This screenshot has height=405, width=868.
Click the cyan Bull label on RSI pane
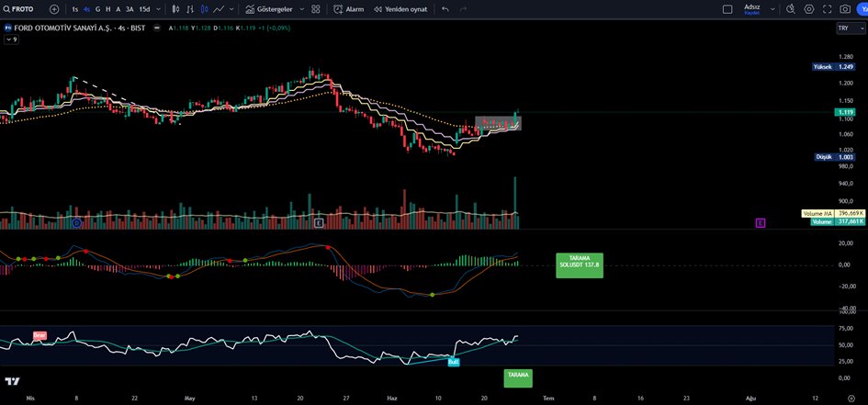[x=454, y=362]
